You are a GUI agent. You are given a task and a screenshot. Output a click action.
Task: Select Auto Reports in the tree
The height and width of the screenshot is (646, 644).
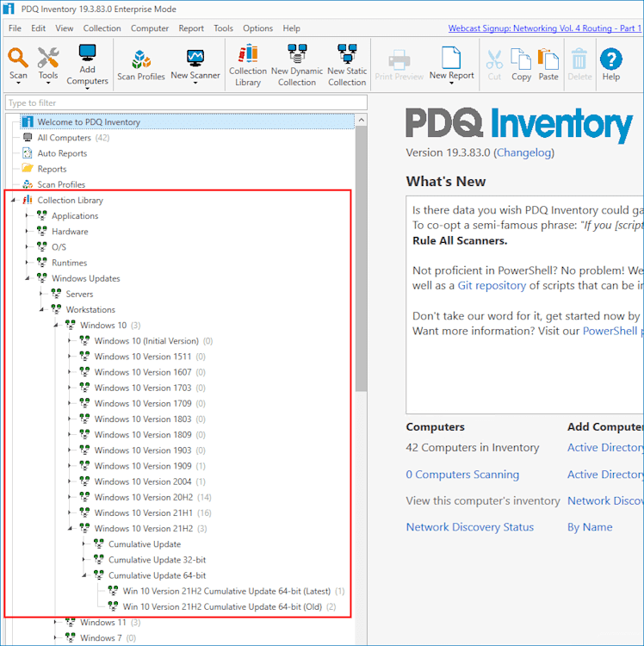(62, 153)
